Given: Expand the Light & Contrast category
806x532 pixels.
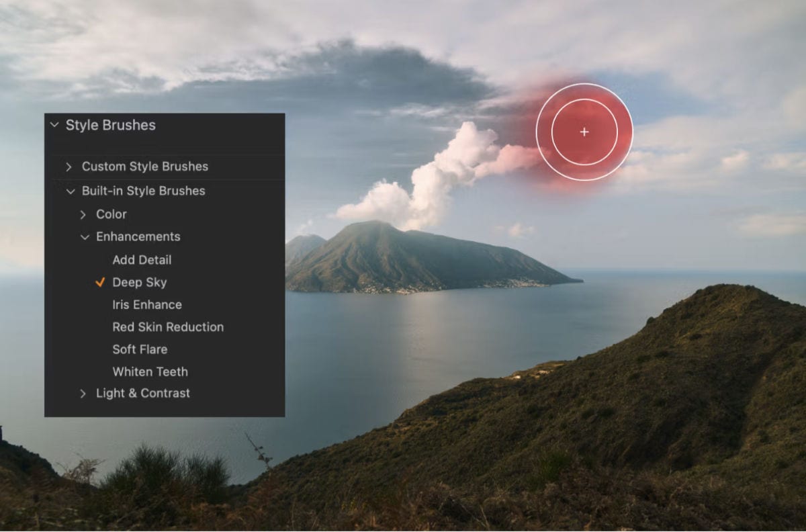Looking at the screenshot, I should pyautogui.click(x=83, y=393).
